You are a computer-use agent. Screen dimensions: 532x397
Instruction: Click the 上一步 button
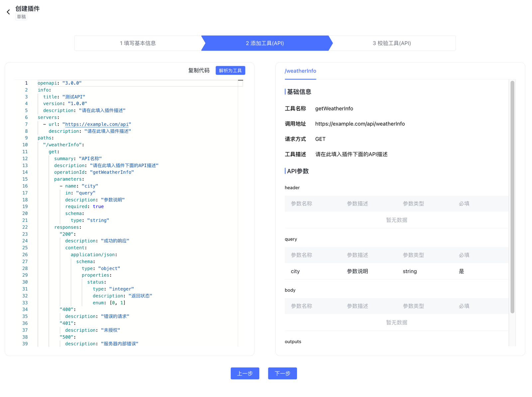click(245, 373)
